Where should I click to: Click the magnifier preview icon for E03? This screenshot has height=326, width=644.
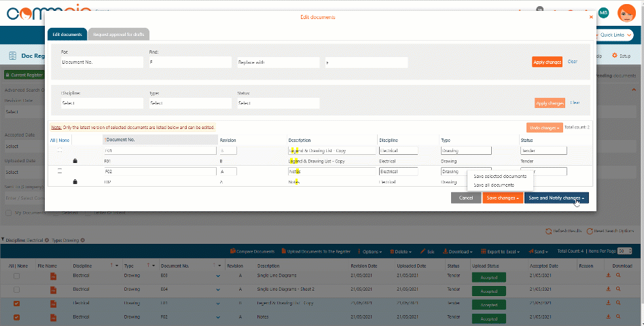click(618, 276)
